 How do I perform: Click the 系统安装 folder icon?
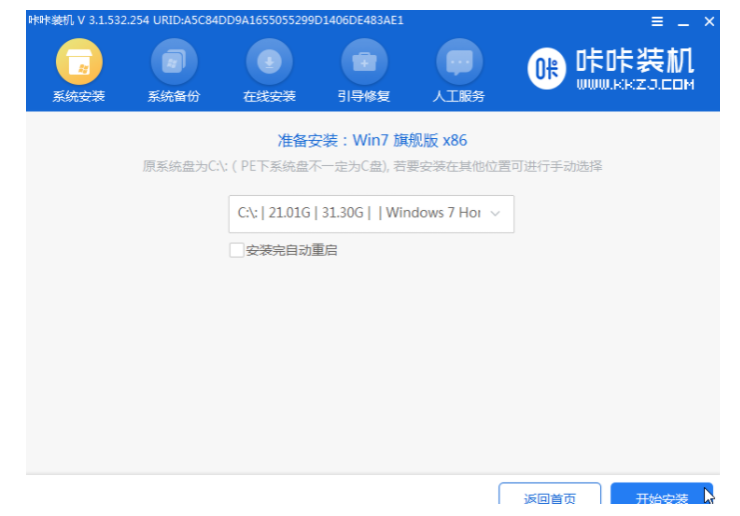coord(78,63)
